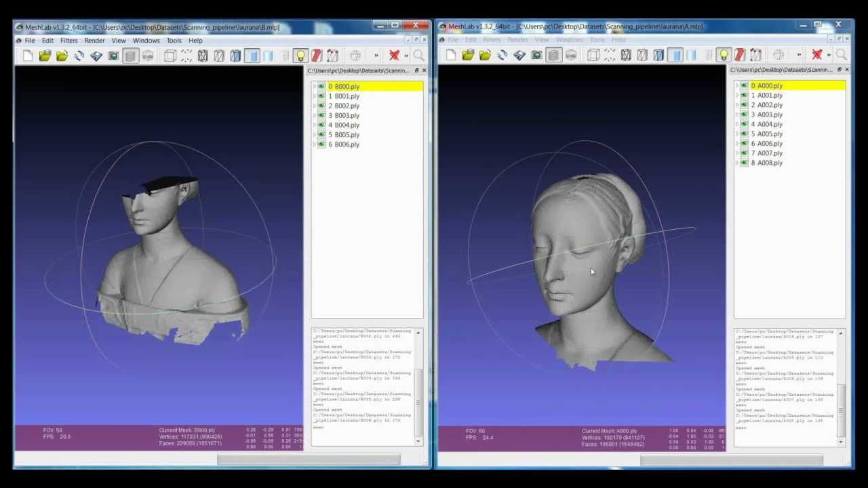Click New Project icon in A.mlp window
Image resolution: width=868 pixels, height=488 pixels.
(451, 55)
